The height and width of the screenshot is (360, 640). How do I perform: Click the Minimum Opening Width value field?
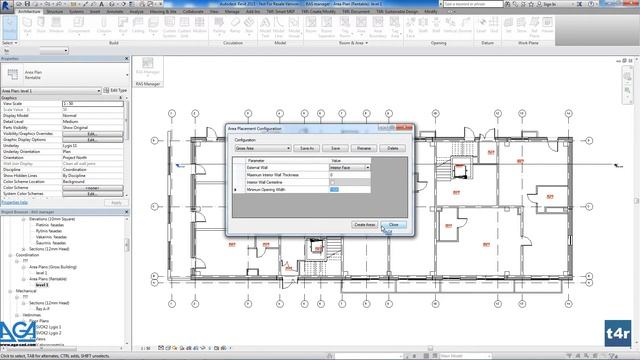click(350, 190)
